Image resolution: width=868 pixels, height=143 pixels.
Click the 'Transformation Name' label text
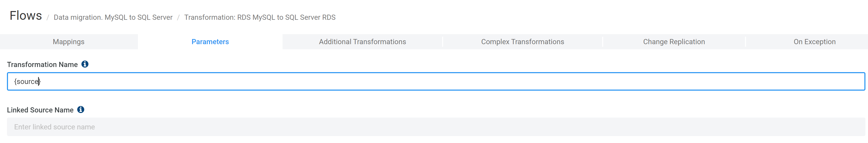[x=42, y=65]
